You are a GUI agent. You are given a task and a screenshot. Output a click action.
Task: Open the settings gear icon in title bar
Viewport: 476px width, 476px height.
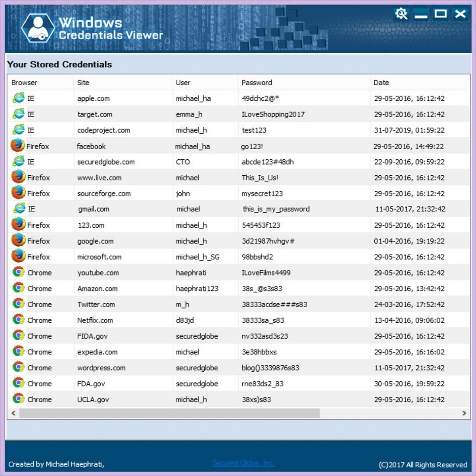tap(401, 14)
